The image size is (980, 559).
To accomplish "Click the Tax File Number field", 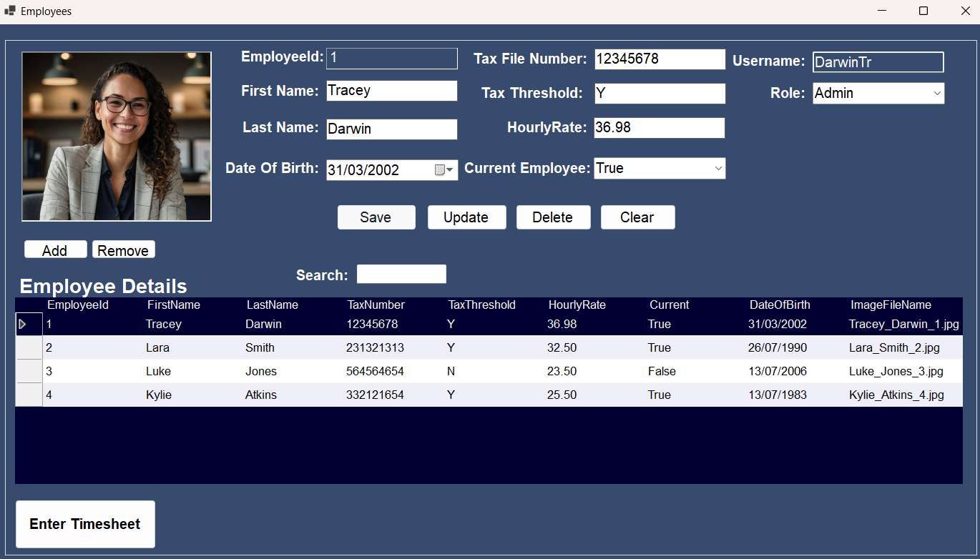I will [x=660, y=59].
